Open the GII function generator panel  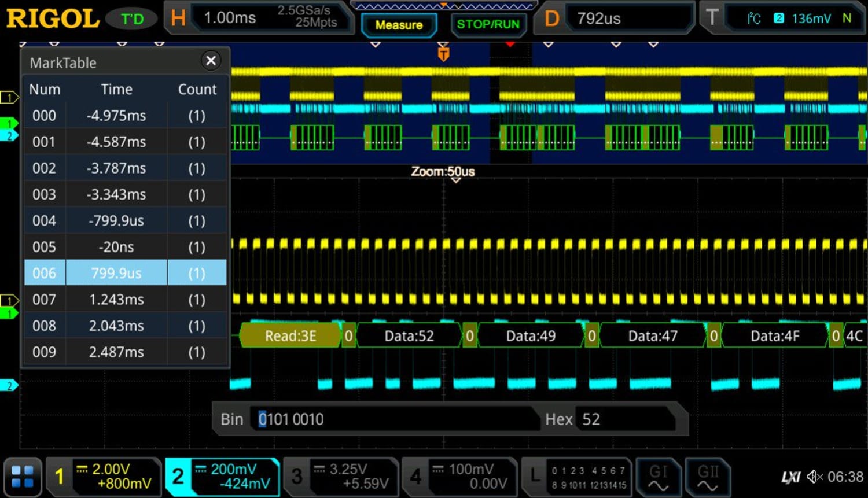[x=707, y=476]
